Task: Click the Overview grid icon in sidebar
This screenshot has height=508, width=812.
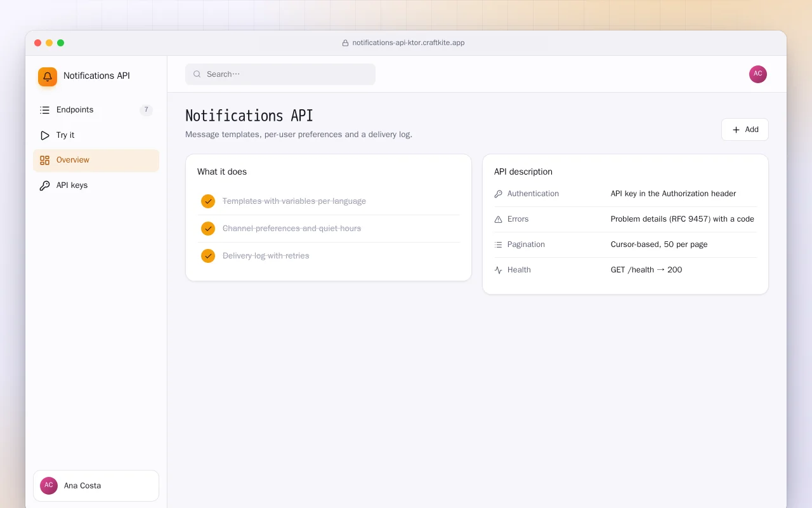Action: pyautogui.click(x=44, y=160)
